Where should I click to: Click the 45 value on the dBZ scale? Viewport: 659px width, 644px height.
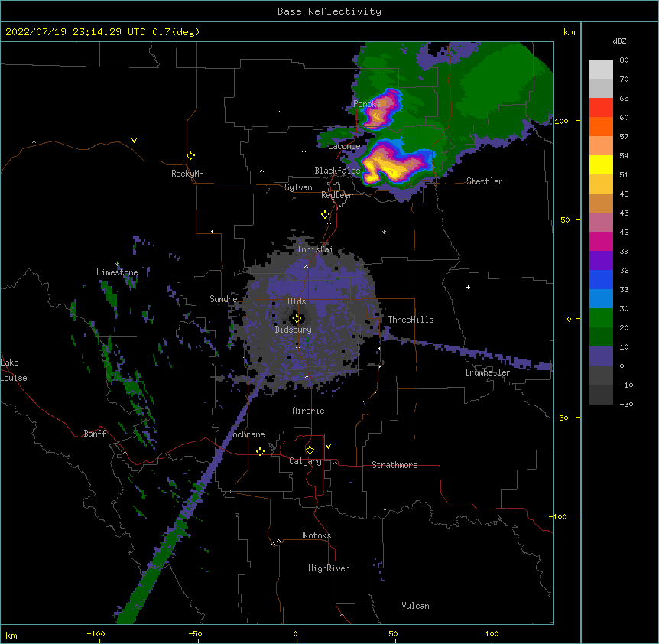(x=624, y=213)
